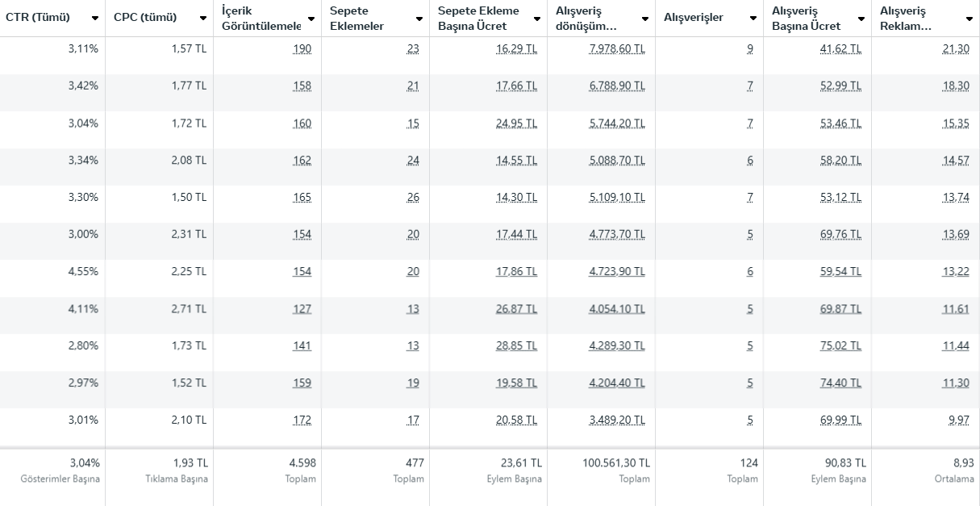Open the Sepete Eklemeler column dropdown arrow

tap(419, 19)
